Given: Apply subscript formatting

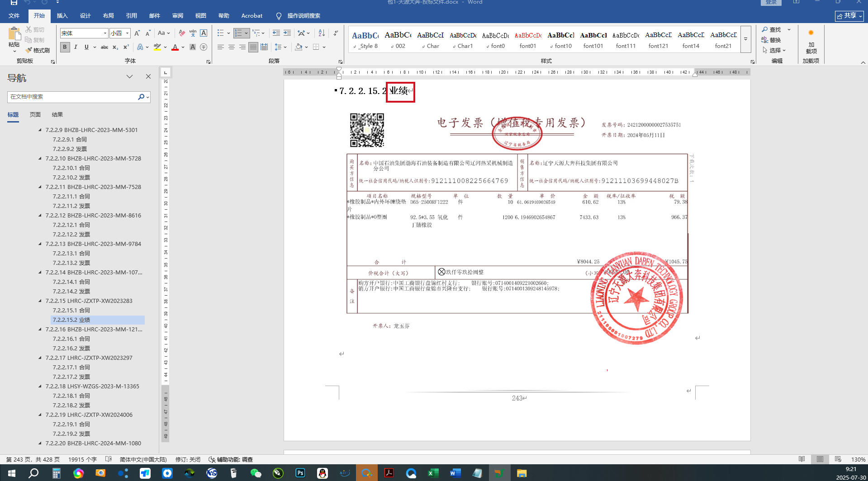Looking at the screenshot, I should click(x=115, y=47).
